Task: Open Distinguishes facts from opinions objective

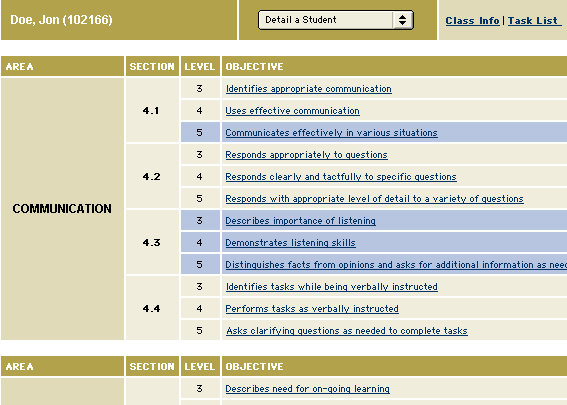Action: point(396,265)
